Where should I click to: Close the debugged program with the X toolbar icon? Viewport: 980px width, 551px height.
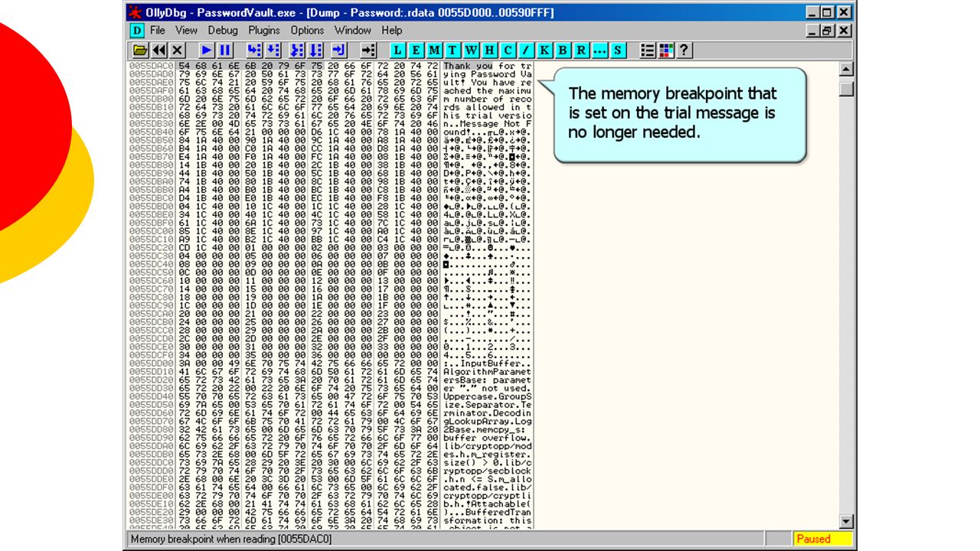coord(177,51)
